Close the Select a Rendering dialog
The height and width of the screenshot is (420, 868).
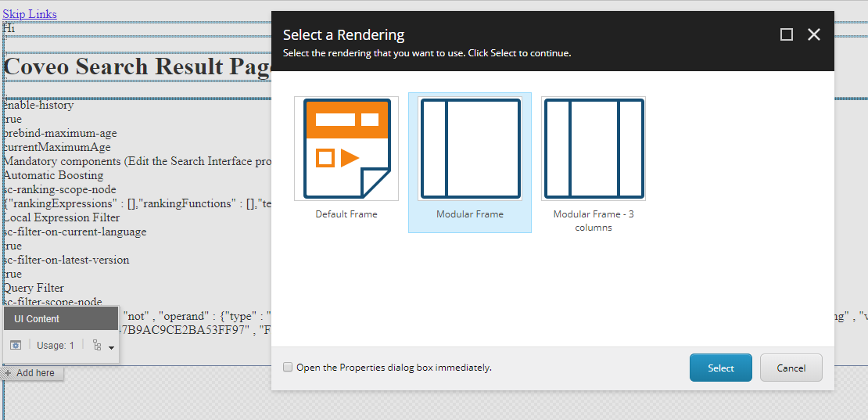813,35
